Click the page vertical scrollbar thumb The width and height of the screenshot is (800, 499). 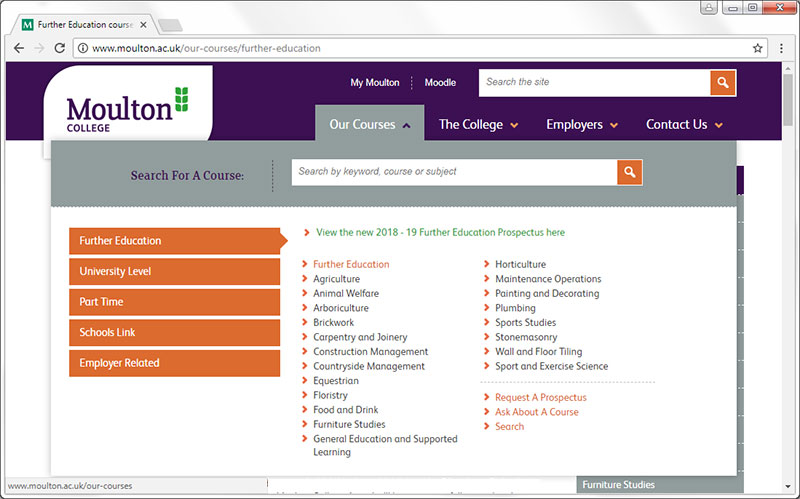[788, 99]
